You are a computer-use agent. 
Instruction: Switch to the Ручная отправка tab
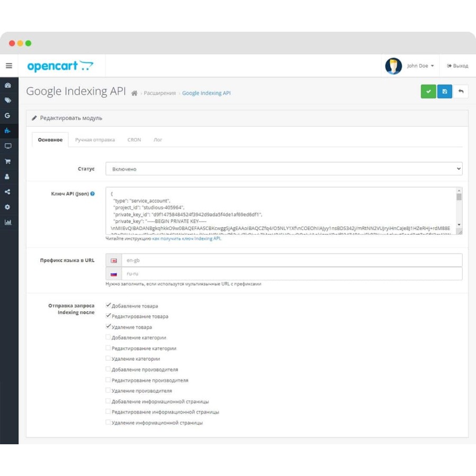point(95,140)
